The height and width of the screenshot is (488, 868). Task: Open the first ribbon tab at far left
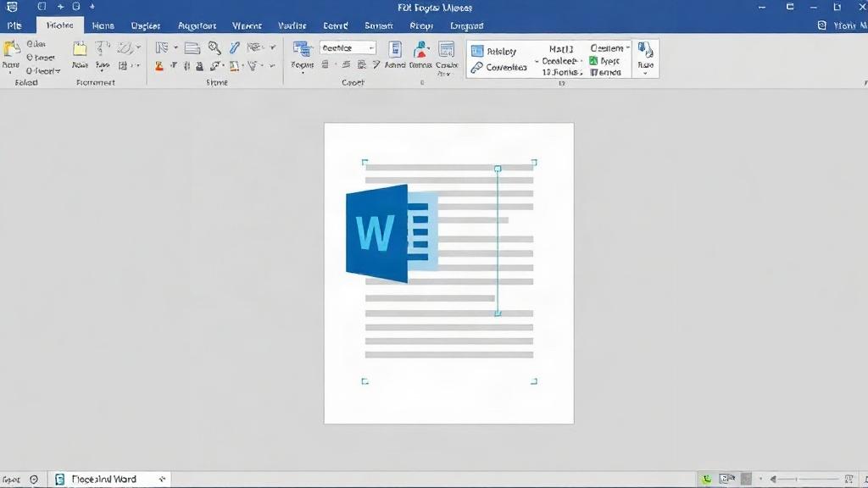click(14, 25)
